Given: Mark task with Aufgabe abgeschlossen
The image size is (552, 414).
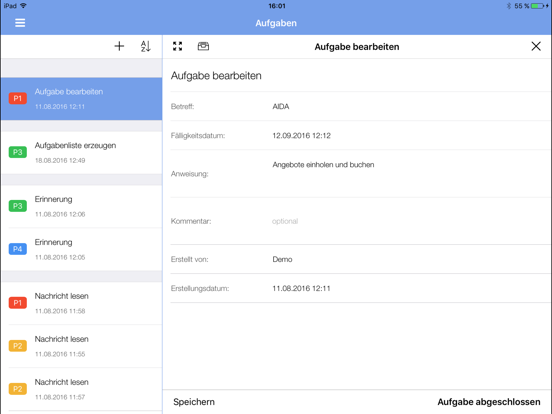Looking at the screenshot, I should 489,402.
